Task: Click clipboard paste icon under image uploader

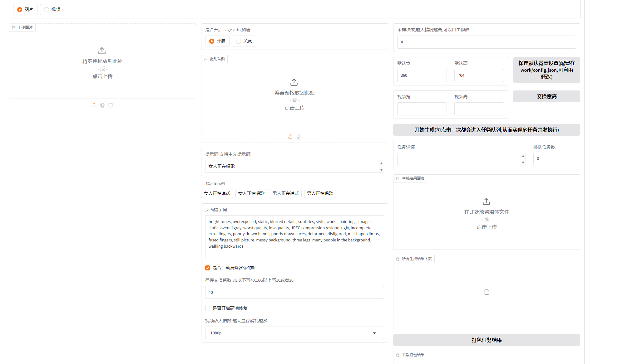Action: tap(111, 105)
